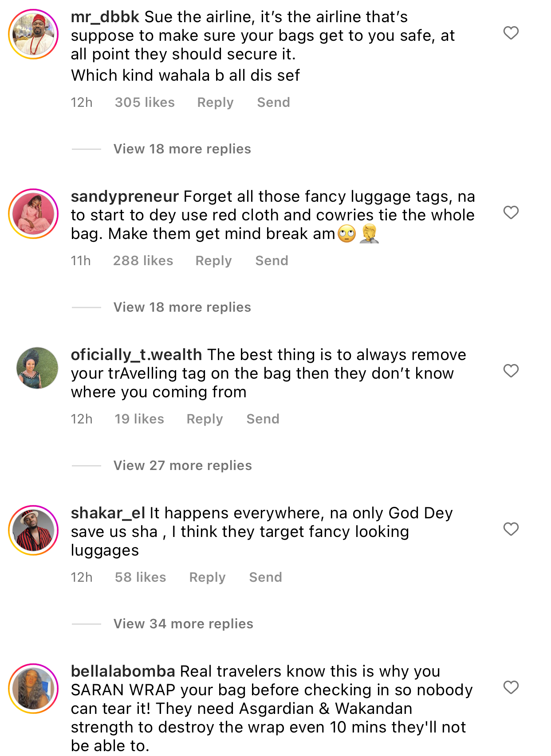Open the 305 likes list
551x756 pixels.
click(x=145, y=102)
